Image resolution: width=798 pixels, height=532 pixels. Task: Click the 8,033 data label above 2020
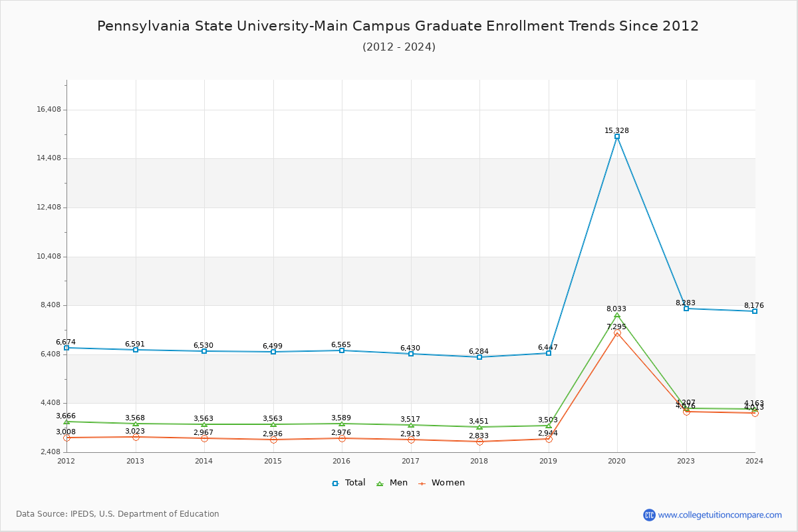pos(615,309)
